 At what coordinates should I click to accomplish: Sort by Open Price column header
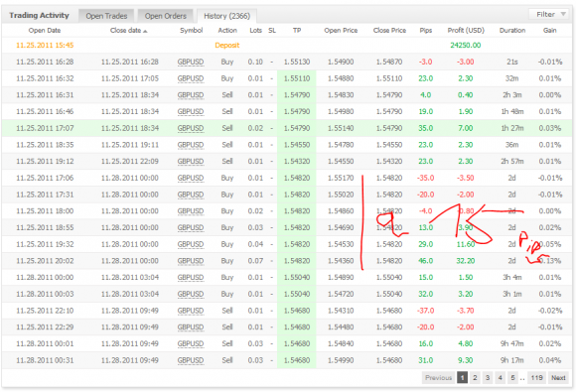pyautogui.click(x=341, y=31)
